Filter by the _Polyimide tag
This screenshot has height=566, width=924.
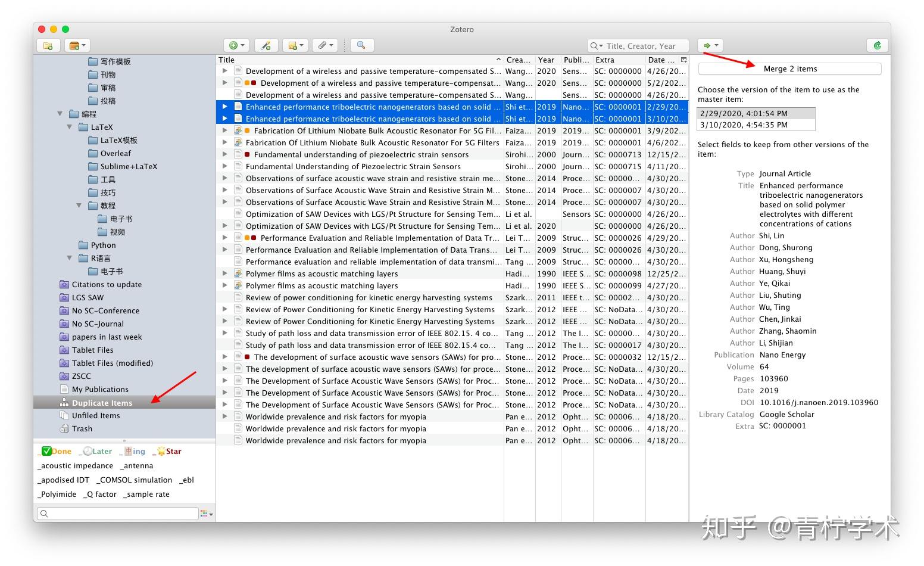tap(57, 494)
